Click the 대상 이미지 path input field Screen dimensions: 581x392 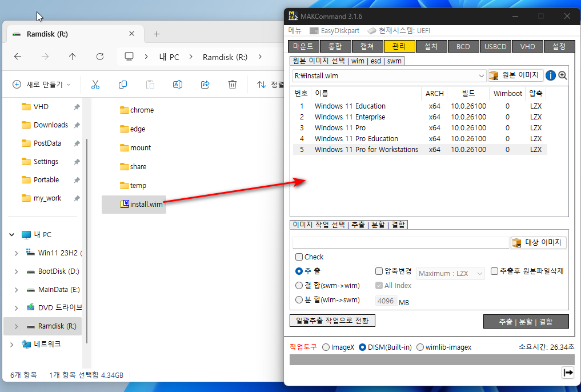tap(401, 243)
